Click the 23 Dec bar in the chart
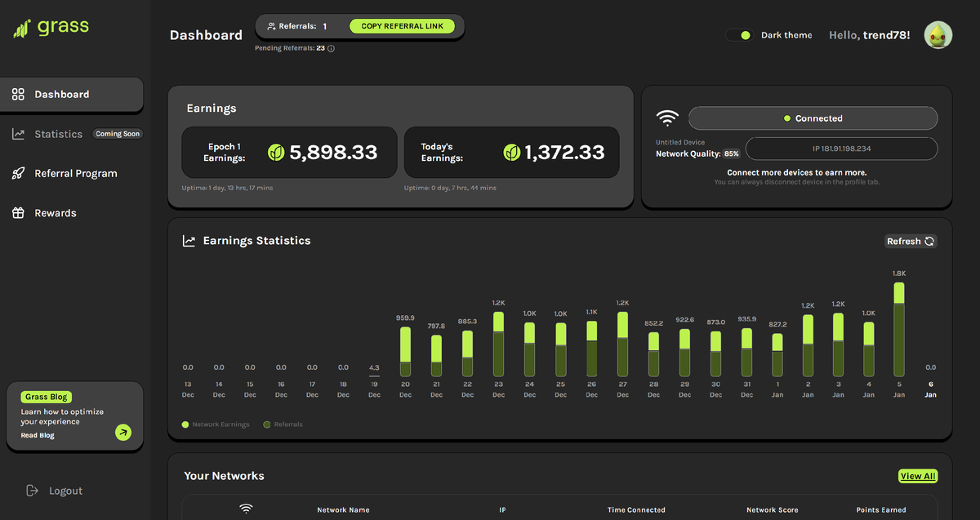The height and width of the screenshot is (520, 980). pos(498,344)
